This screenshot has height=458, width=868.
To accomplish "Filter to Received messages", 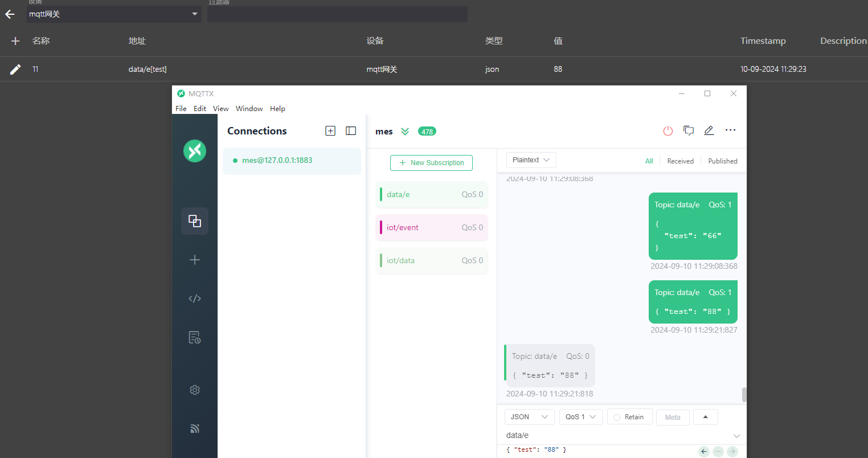I will coord(681,161).
